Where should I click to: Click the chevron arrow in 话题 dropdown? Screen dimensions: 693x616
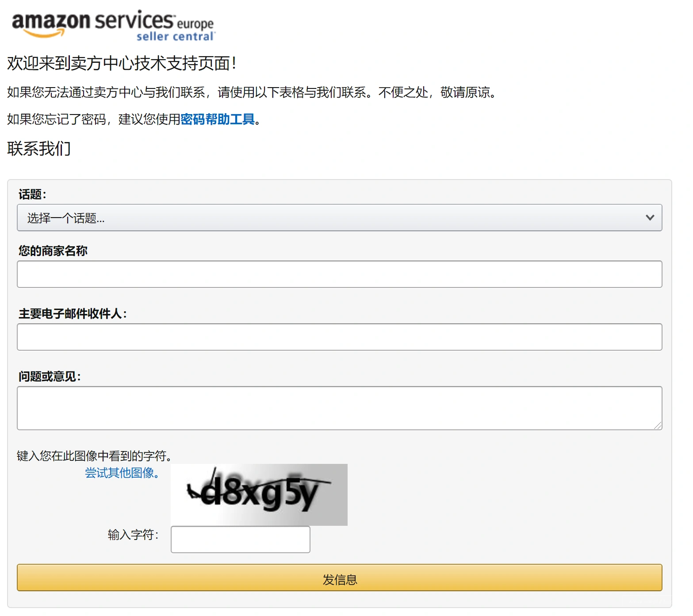pos(649,218)
